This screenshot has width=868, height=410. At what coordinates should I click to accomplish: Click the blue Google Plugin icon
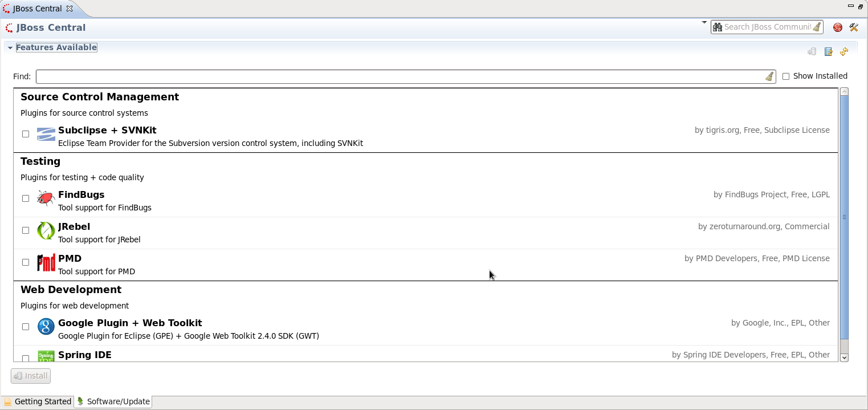46,327
